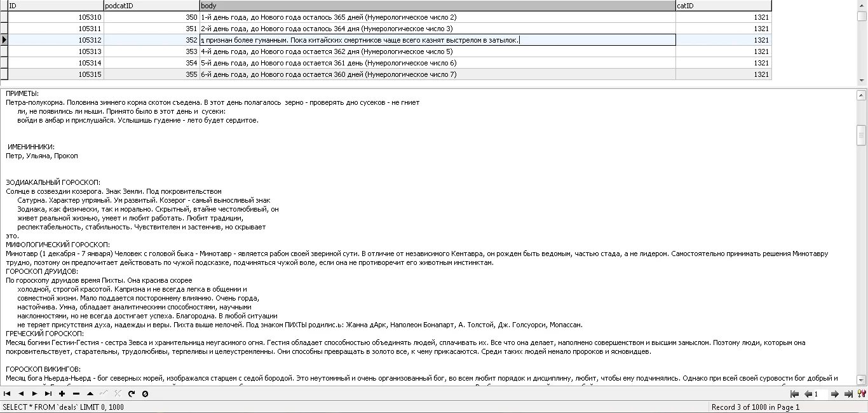Add new record with plus icon
The image size is (868, 413).
pos(62,394)
